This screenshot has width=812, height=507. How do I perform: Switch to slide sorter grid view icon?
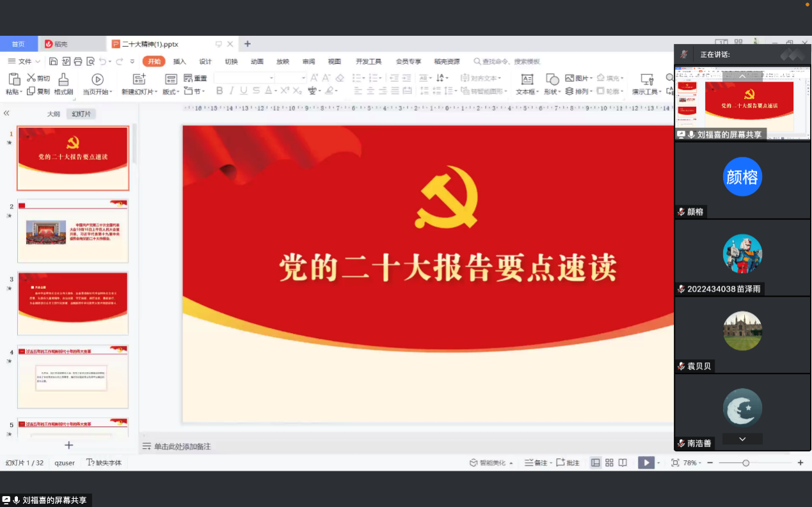[609, 463]
